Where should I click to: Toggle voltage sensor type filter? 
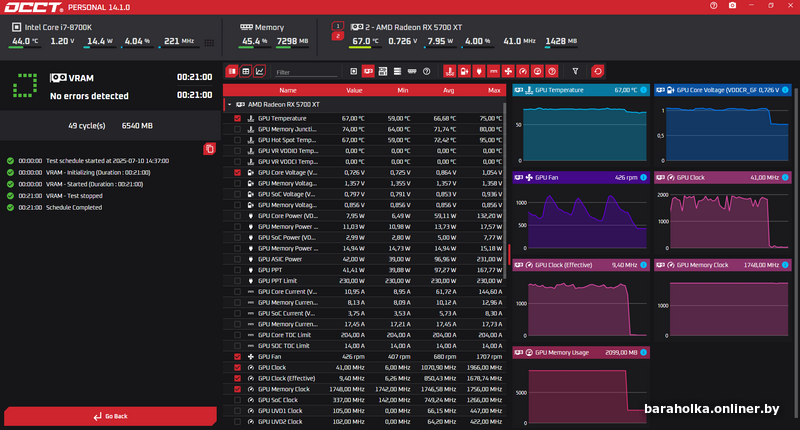pos(464,71)
